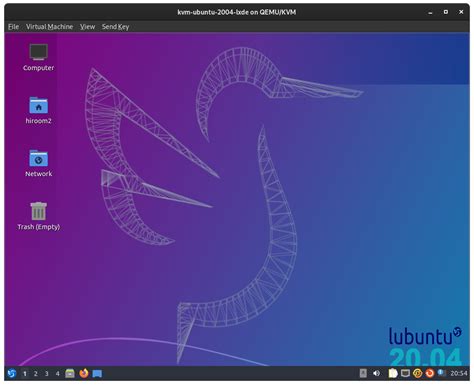The height and width of the screenshot is (385, 474).
Task: Maximize the QEMU/KVM viewer window
Action: 446,12
